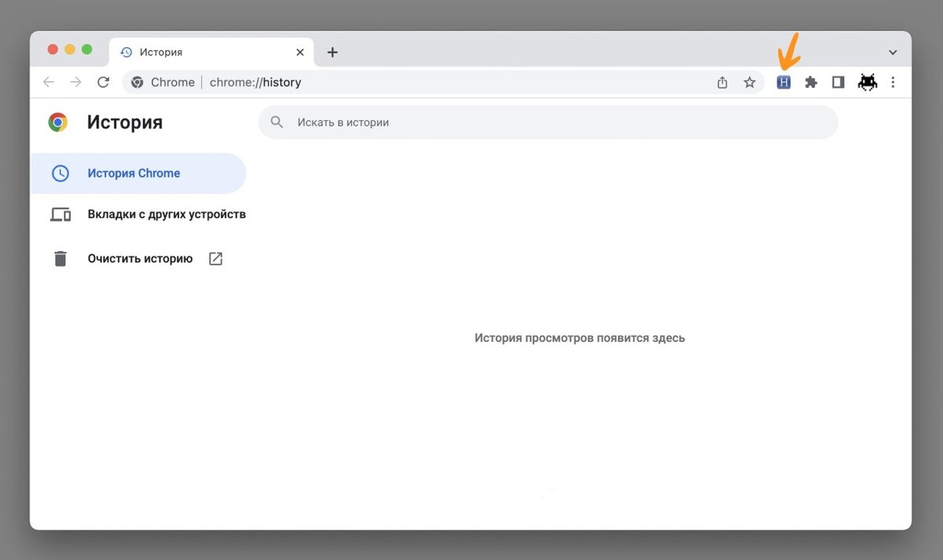Open the Extensions puzzle piece menu
This screenshot has height=560, width=943.
[x=811, y=82]
